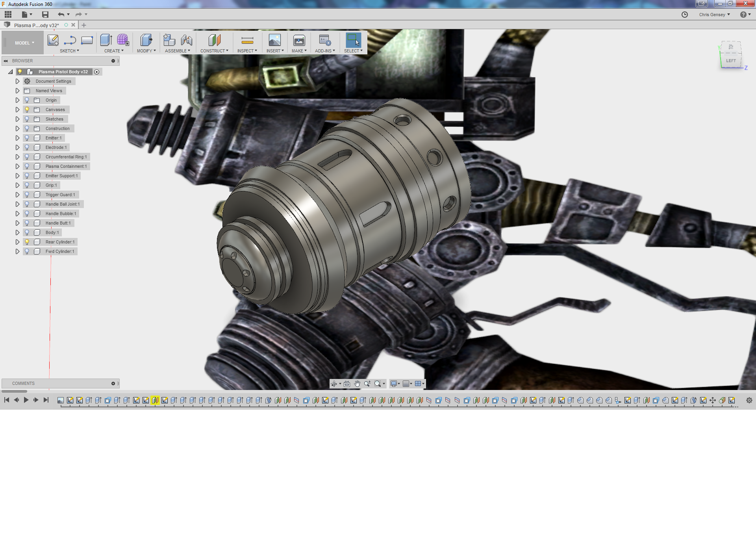756x546 pixels.
Task: Click the Measure tool under Inspect
Action: tap(247, 40)
